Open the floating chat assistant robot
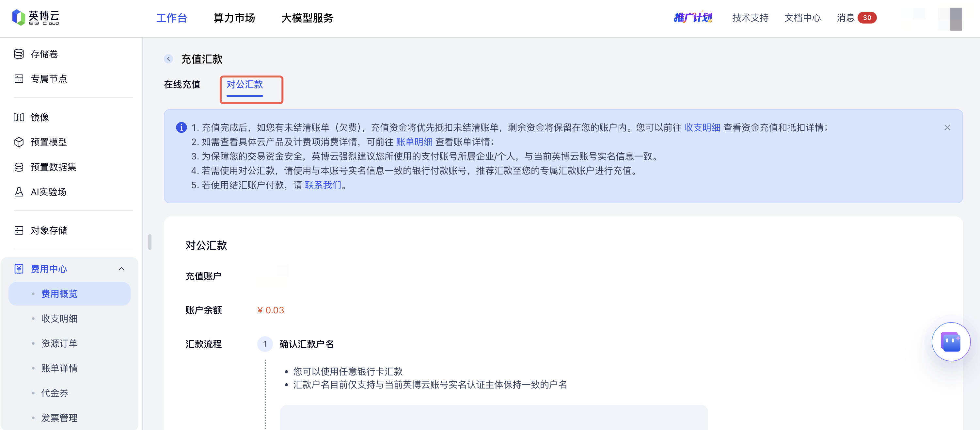Screen dimensions: 980x430 coord(951,342)
